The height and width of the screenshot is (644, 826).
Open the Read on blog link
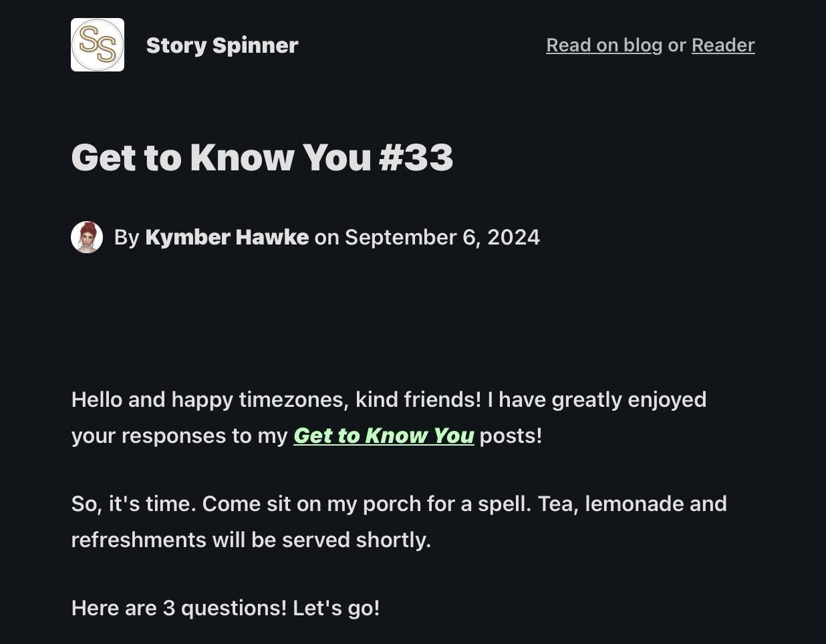[x=603, y=45]
